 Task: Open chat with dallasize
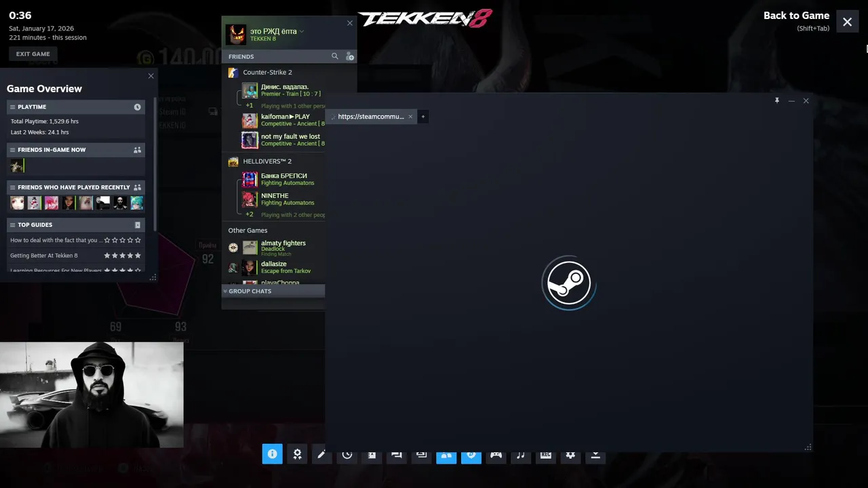[283, 268]
